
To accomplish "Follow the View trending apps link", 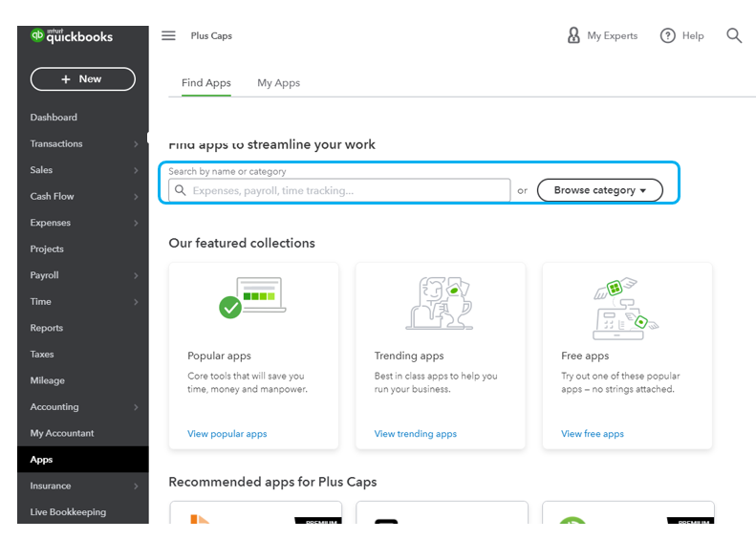I will pyautogui.click(x=416, y=434).
